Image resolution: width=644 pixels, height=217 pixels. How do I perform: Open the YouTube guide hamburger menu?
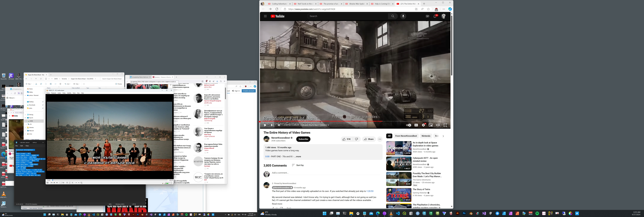265,16
